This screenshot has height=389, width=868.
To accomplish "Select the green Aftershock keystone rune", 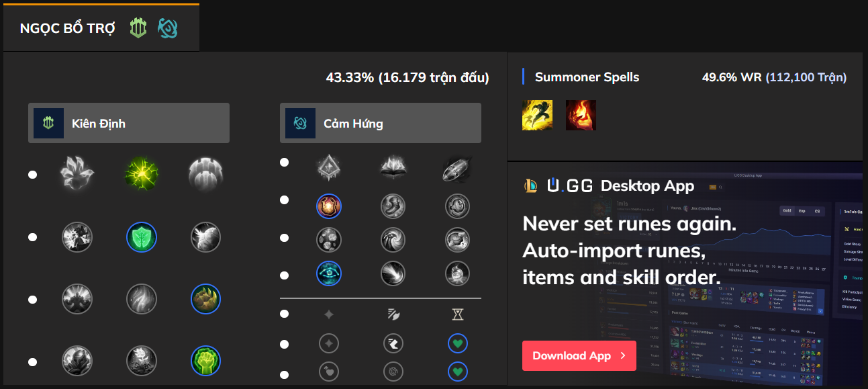I will [x=140, y=174].
